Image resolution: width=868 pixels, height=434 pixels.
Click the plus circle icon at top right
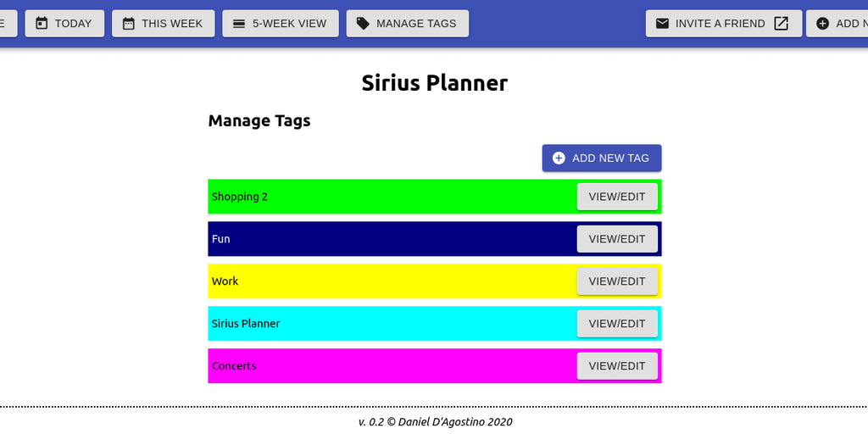823,24
